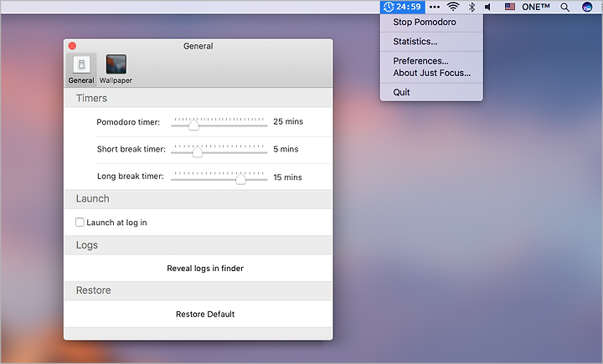The height and width of the screenshot is (364, 603).
Task: Click the Short break timer: label
Action: pos(131,149)
